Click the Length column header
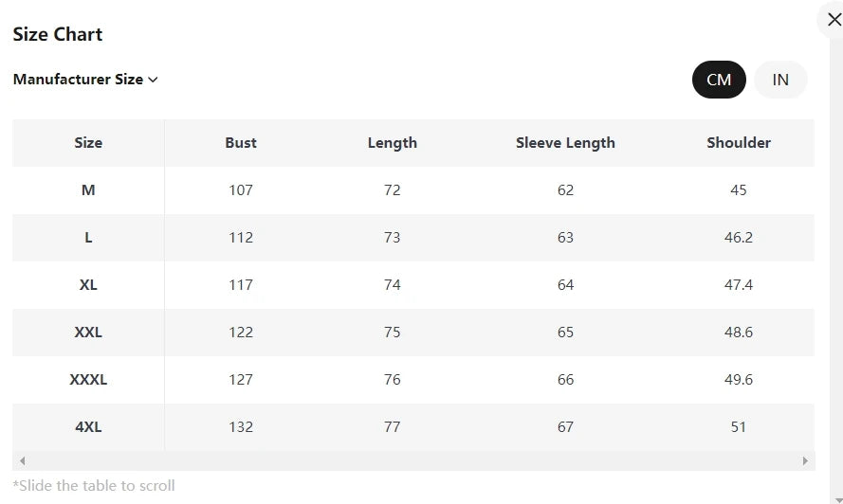The height and width of the screenshot is (504, 843). click(x=392, y=142)
